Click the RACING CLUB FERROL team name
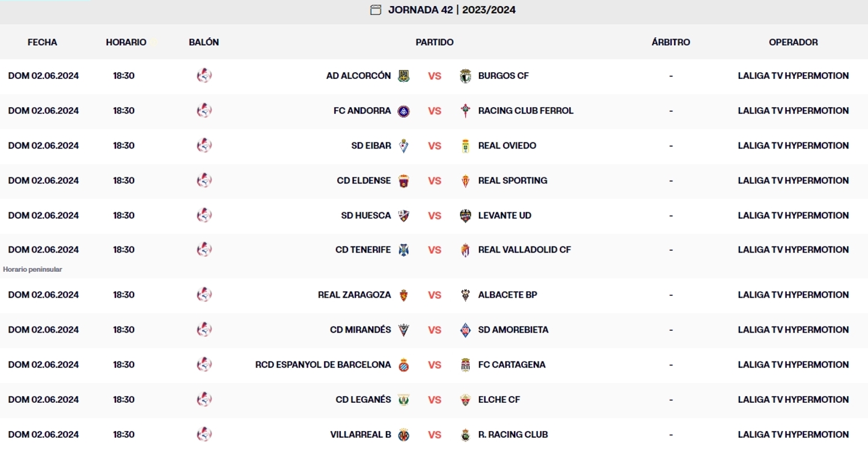Viewport: 868px width, 451px height. pos(525,111)
